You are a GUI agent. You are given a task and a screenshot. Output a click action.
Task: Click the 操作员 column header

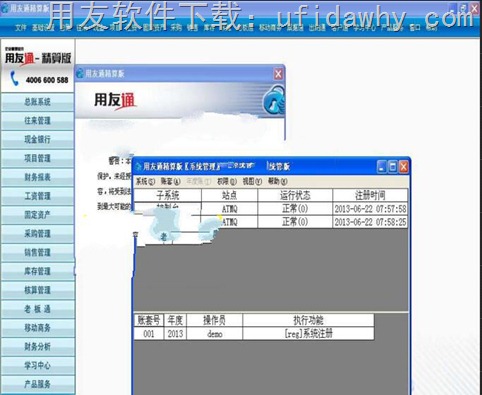coord(214,320)
